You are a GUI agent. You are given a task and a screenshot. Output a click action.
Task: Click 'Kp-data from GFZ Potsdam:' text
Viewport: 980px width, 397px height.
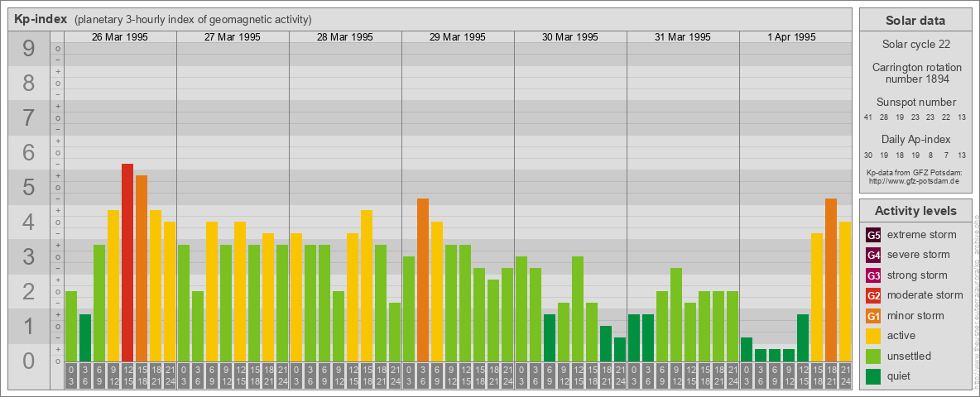[x=913, y=172]
